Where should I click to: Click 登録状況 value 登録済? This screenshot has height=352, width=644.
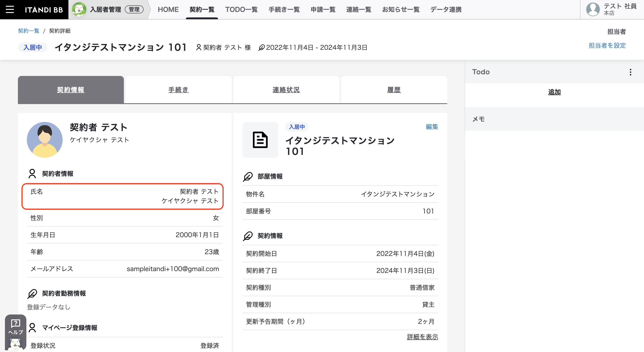coord(210,346)
